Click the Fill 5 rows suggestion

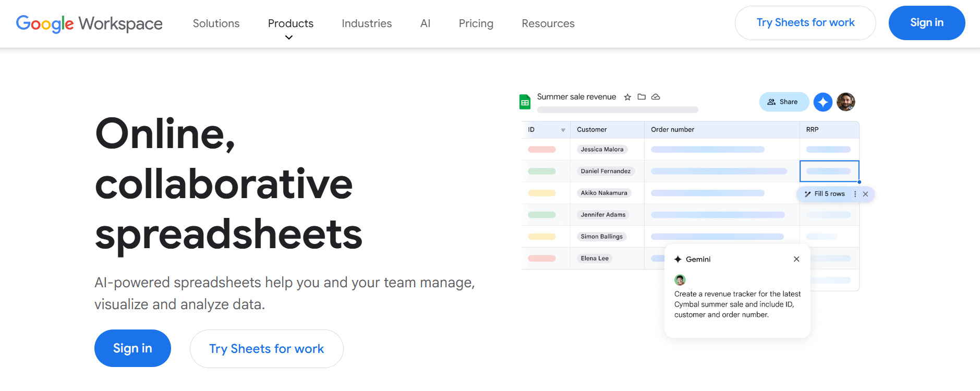[825, 194]
